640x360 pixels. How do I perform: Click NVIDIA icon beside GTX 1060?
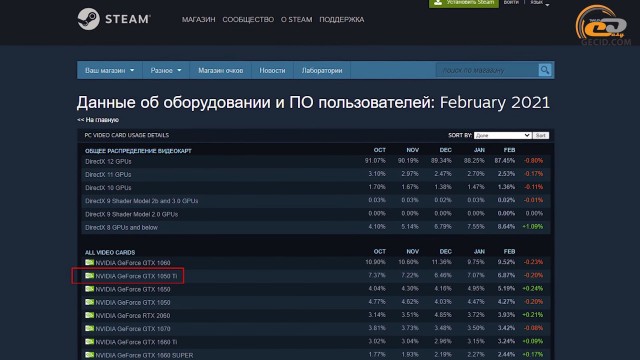click(x=89, y=262)
